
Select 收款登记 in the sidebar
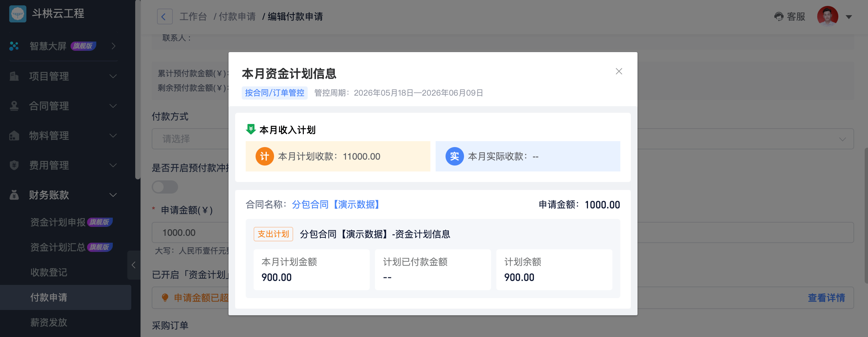coord(49,272)
